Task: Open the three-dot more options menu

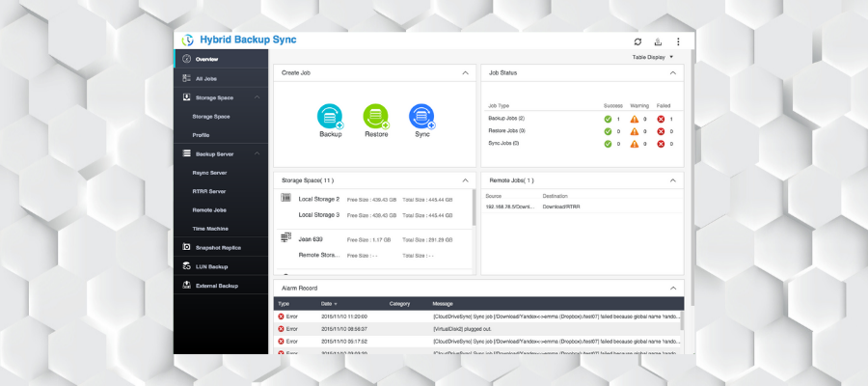Action: pyautogui.click(x=678, y=41)
